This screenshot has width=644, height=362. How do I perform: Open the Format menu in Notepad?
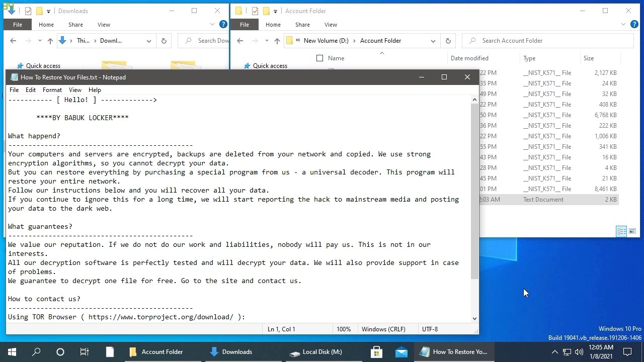pos(52,90)
